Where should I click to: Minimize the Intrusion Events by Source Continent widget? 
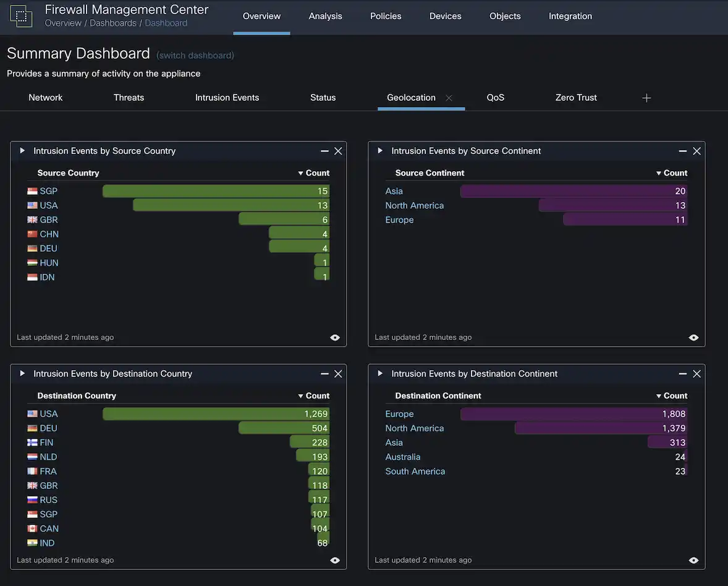coord(682,150)
